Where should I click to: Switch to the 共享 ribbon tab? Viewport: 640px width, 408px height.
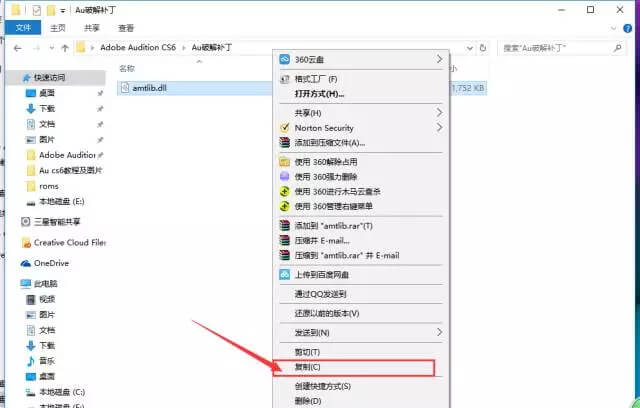click(x=91, y=28)
